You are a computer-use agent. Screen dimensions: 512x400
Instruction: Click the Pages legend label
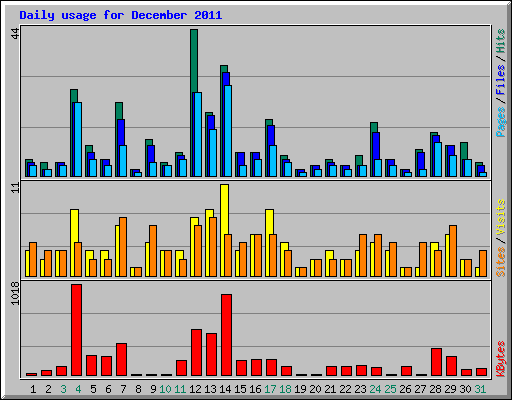500,122
